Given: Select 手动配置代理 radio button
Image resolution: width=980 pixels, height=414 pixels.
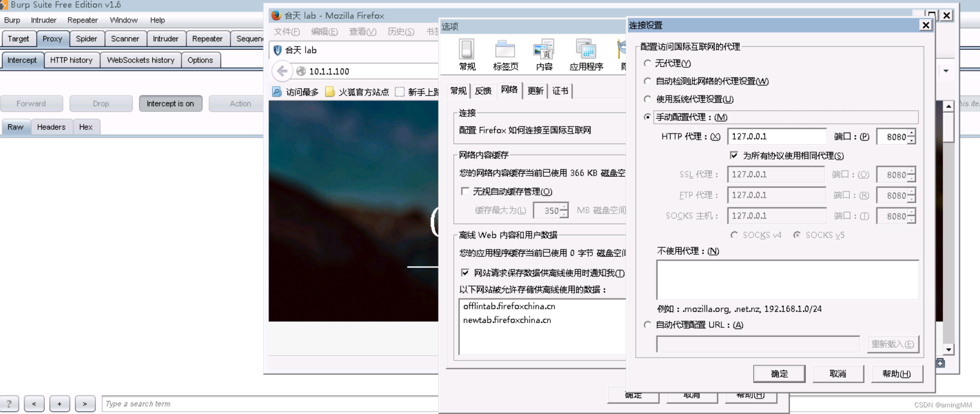Looking at the screenshot, I should [647, 117].
